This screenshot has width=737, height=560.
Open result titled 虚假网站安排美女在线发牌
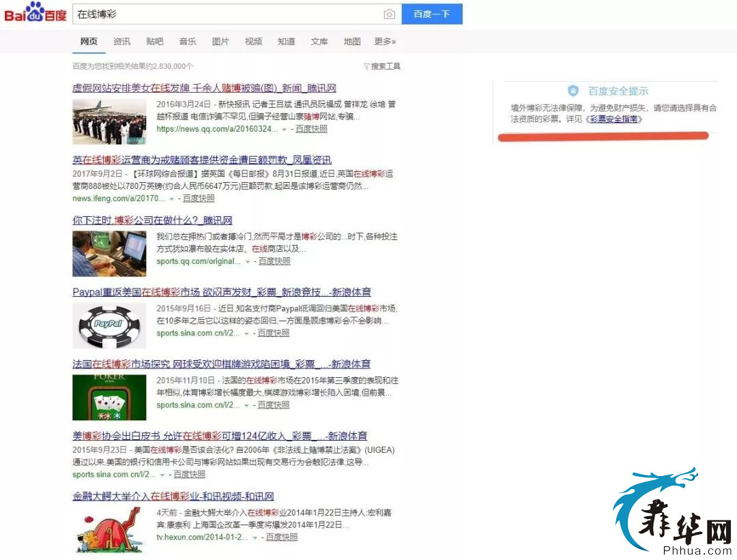click(204, 88)
